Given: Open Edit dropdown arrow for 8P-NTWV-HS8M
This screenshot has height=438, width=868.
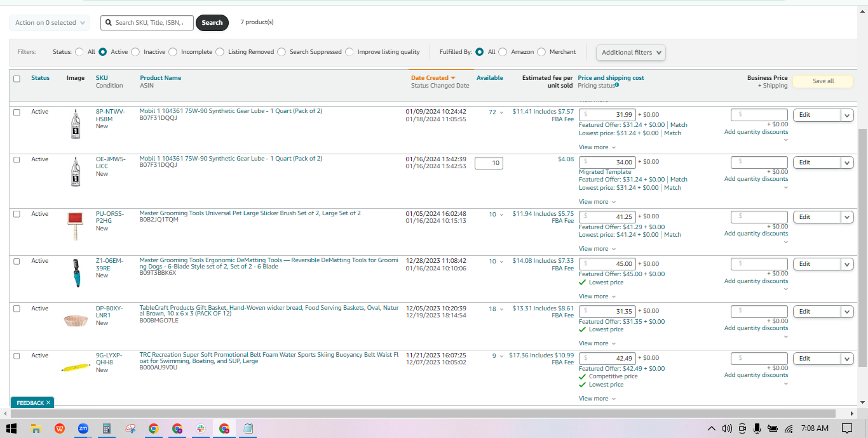Looking at the screenshot, I should (847, 115).
